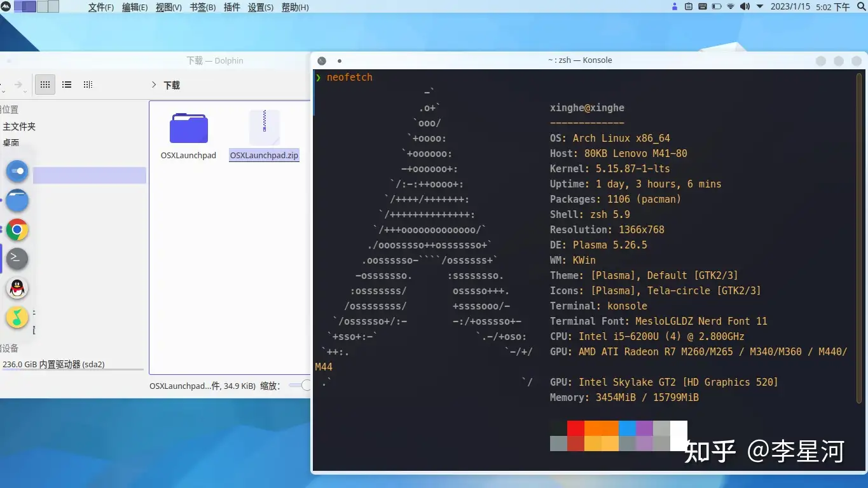Switch Dolphin to details view mode

[88, 85]
